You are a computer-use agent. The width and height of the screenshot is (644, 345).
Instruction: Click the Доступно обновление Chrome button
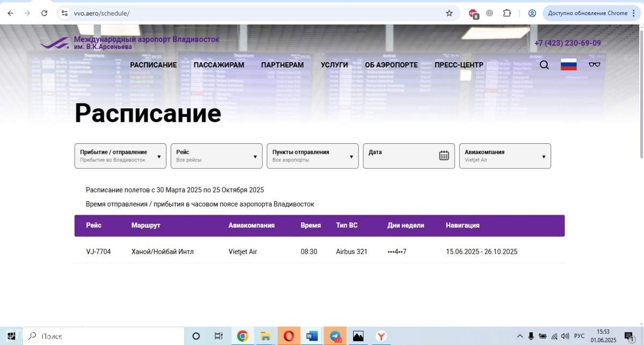[x=591, y=13]
